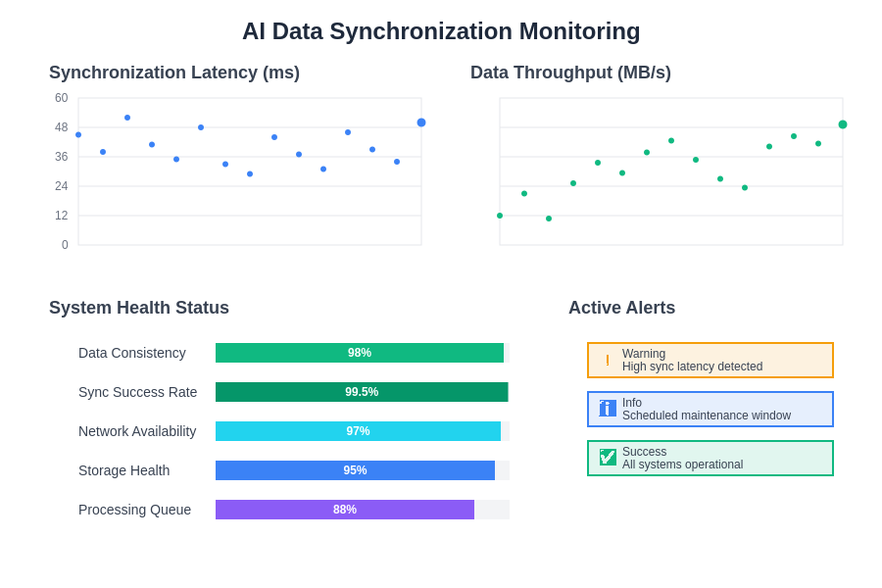Select the All systems operational alert
882x588 pixels.
[710, 459]
